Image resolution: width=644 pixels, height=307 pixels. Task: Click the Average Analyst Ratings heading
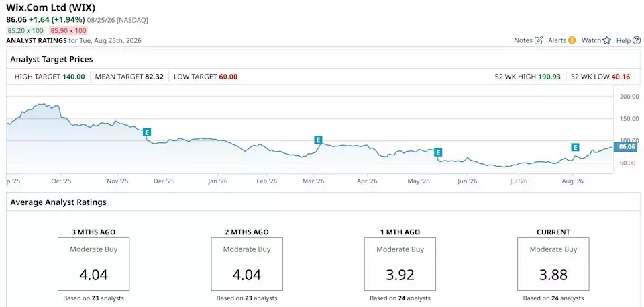pos(58,202)
